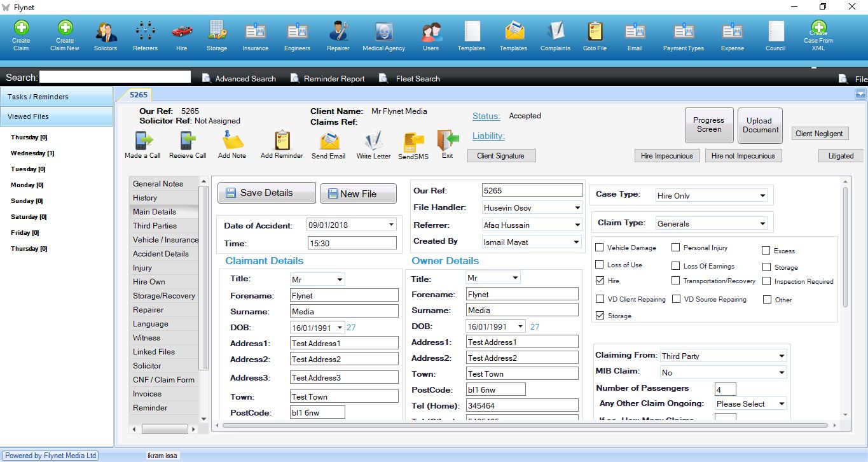Open the Solicitors icon in toolbar
Screen dimensions: 868x462
coord(106,32)
